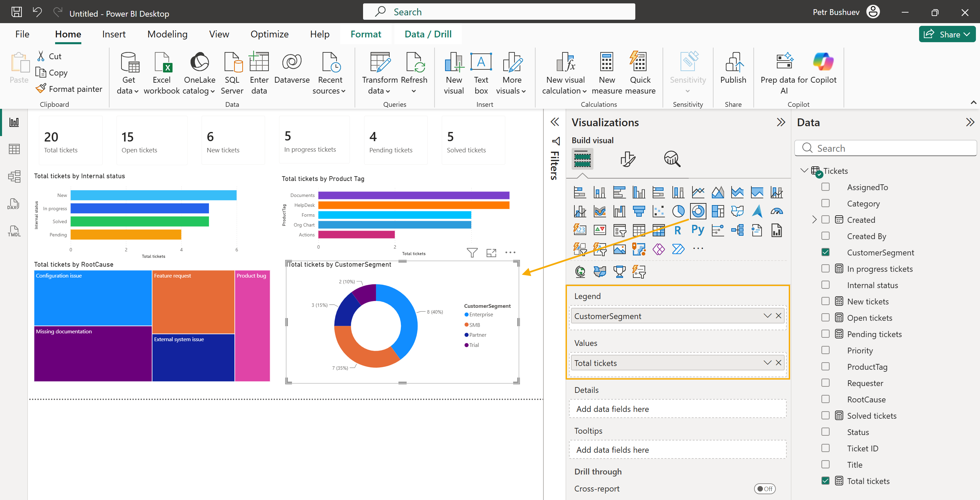Screen dimensions: 980x500
Task: Check the Category field checkbox
Action: 825,203
